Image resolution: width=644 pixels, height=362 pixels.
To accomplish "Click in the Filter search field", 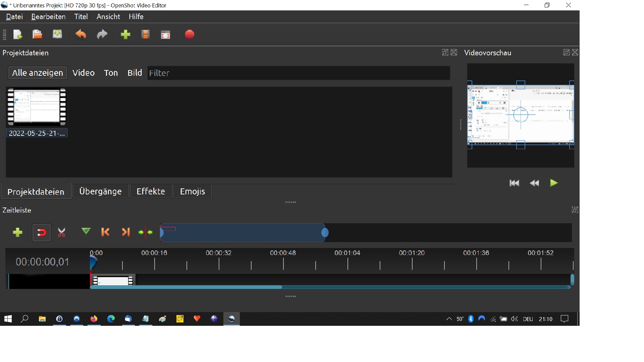I will 299,73.
